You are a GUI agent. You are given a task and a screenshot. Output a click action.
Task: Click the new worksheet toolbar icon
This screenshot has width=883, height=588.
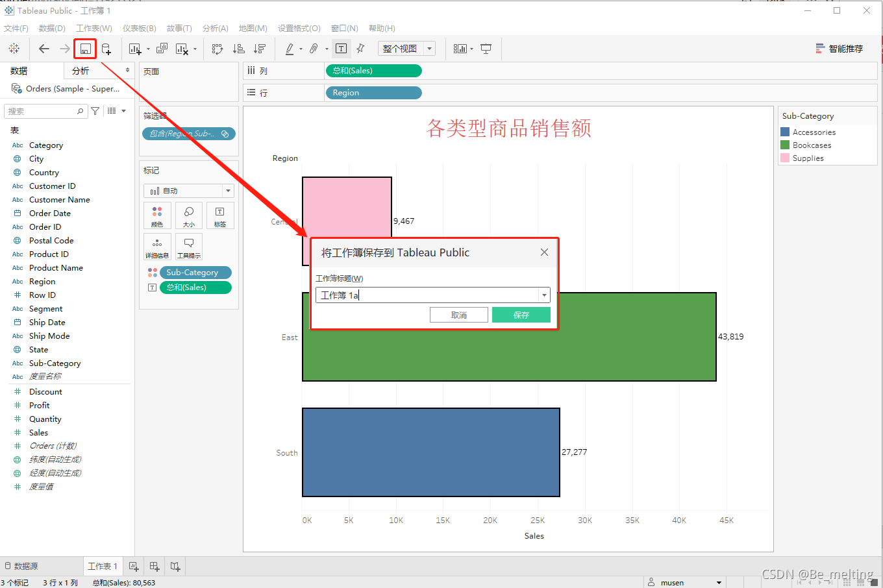click(x=135, y=49)
